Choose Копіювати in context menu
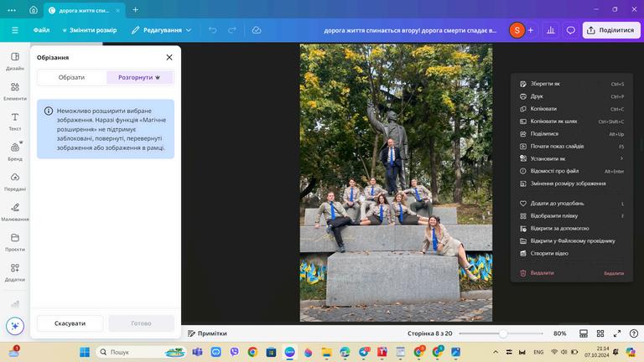This screenshot has height=362, width=644. [x=571, y=109]
